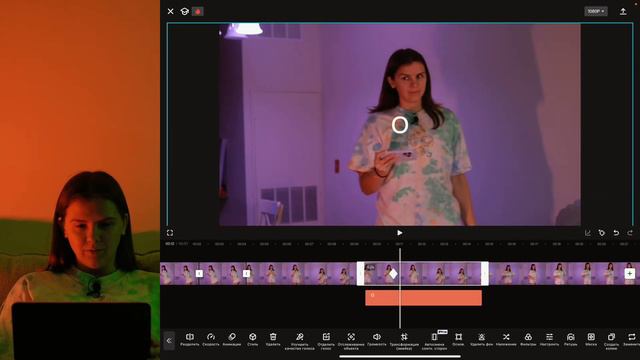Screen dimensions: 640x360
Task: Open the tutorial graduation cap icon
Action: click(x=184, y=11)
